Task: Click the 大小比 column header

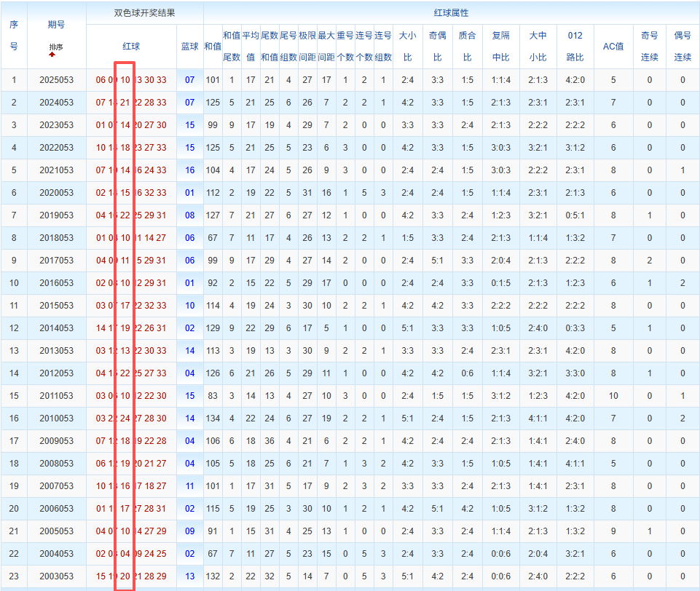Action: point(408,47)
